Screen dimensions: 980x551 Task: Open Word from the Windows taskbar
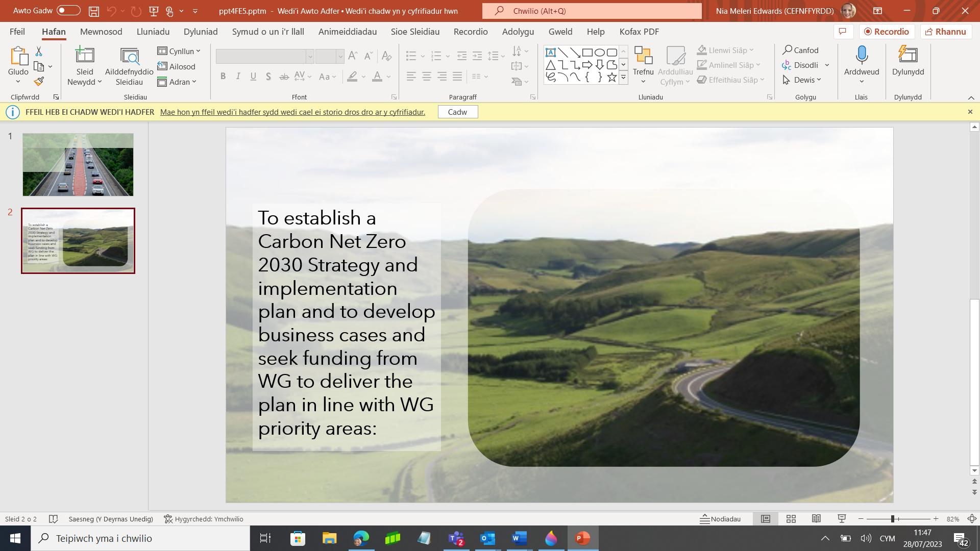point(519,538)
